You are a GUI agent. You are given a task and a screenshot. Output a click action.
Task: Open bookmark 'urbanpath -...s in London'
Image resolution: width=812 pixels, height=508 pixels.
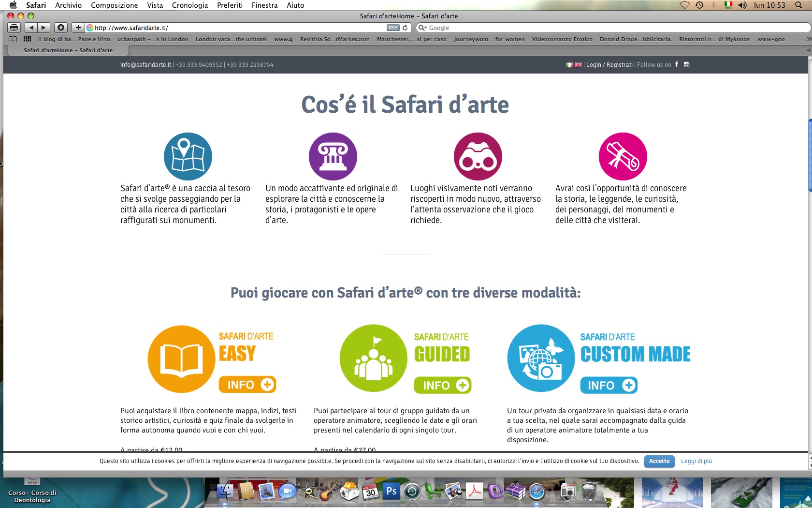(x=153, y=39)
